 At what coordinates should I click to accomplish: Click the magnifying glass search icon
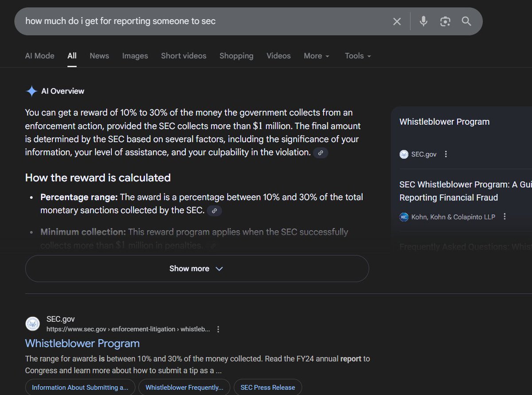click(x=466, y=21)
